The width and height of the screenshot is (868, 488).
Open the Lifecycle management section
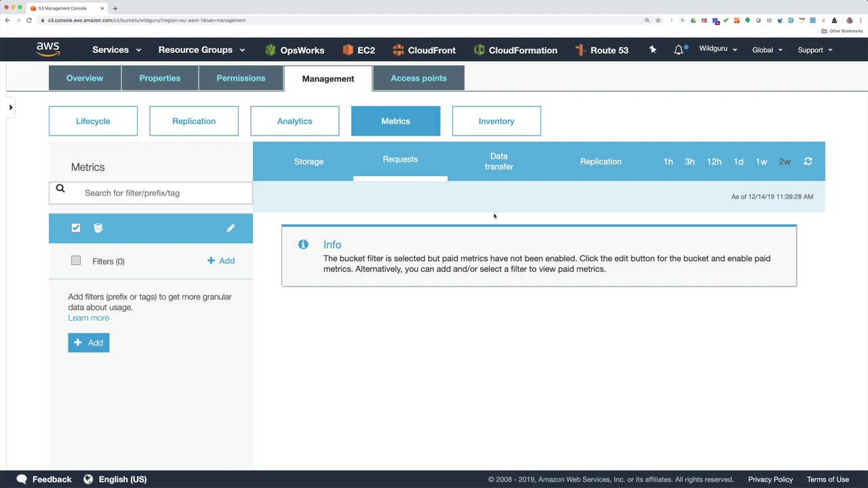tap(93, 121)
